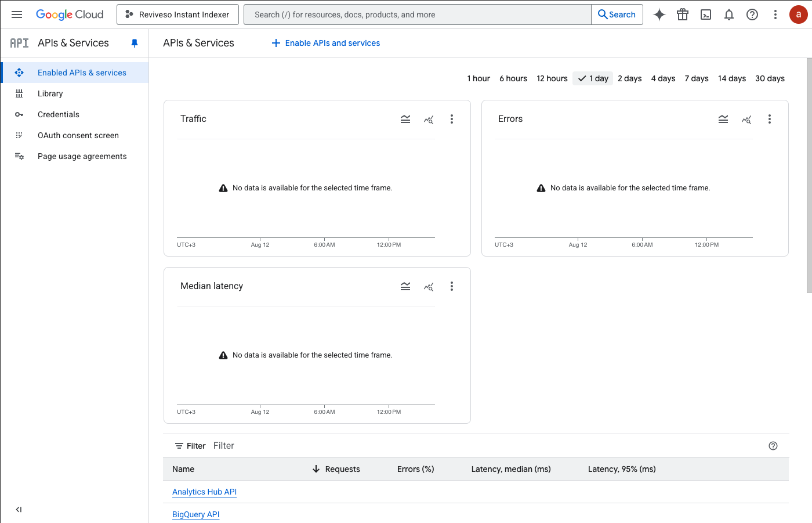Click the Filter list icon
The image size is (812, 523).
(179, 446)
